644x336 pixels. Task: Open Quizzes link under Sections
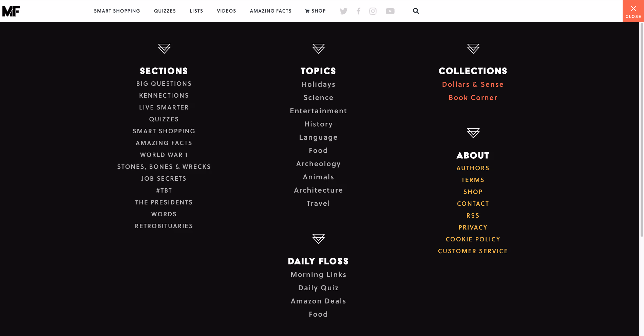pyautogui.click(x=164, y=119)
